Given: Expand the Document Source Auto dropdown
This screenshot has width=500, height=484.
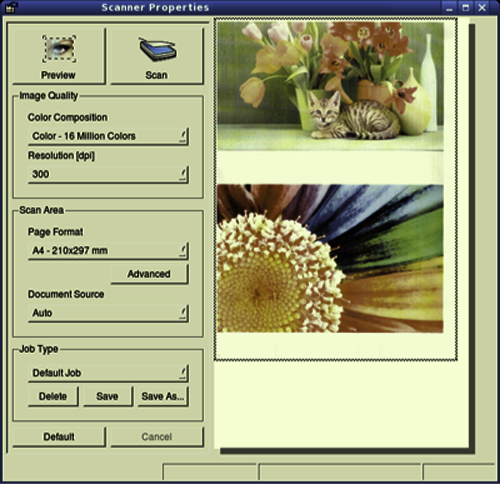Looking at the screenshot, I should (108, 313).
